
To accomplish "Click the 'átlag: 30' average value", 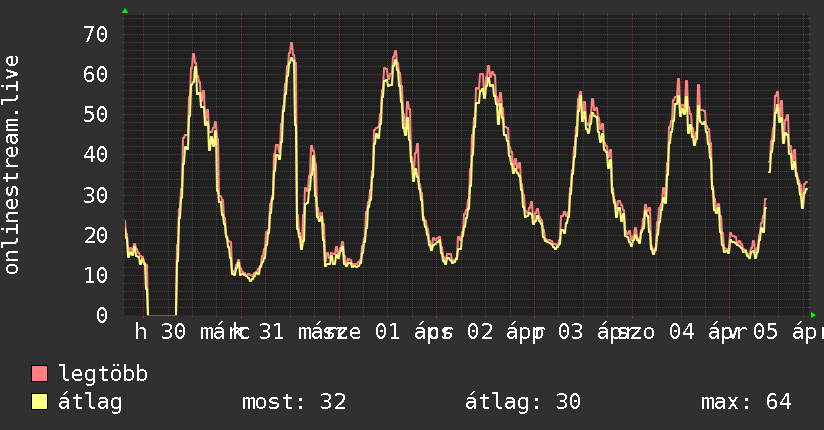I will point(523,402).
